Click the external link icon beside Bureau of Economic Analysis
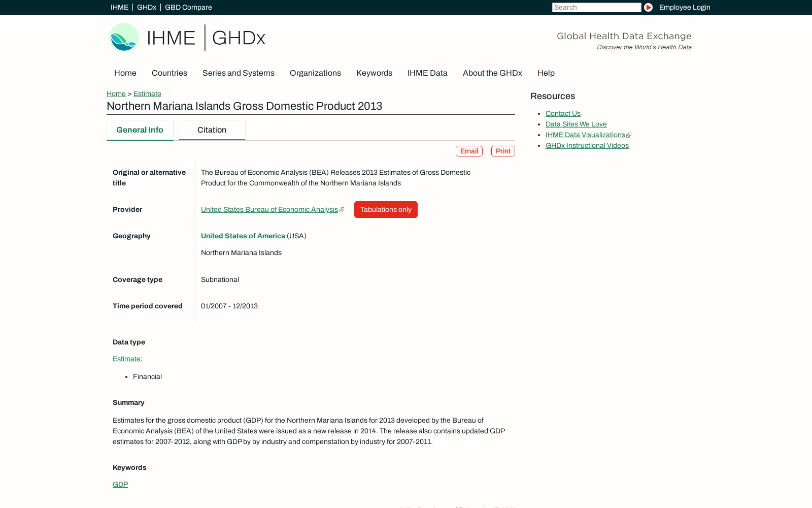This screenshot has height=508, width=812. 342,210
